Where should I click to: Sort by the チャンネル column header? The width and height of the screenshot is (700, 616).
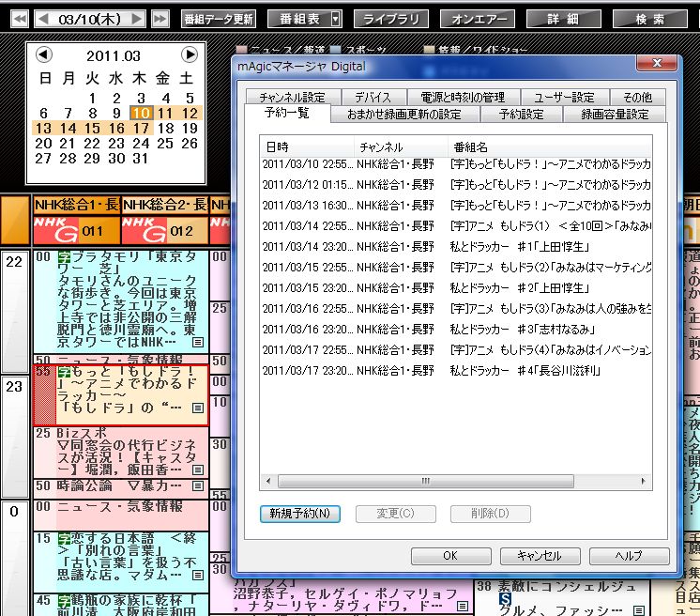point(401,147)
